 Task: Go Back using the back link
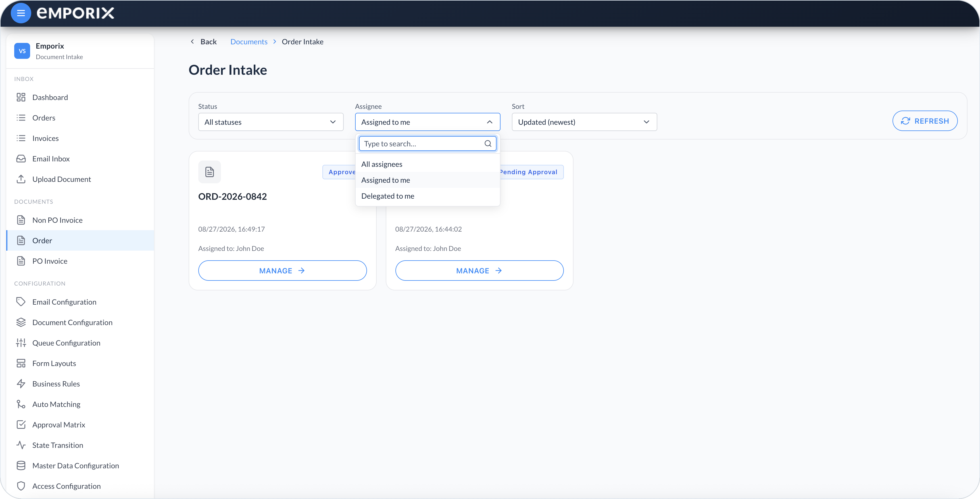click(x=204, y=42)
